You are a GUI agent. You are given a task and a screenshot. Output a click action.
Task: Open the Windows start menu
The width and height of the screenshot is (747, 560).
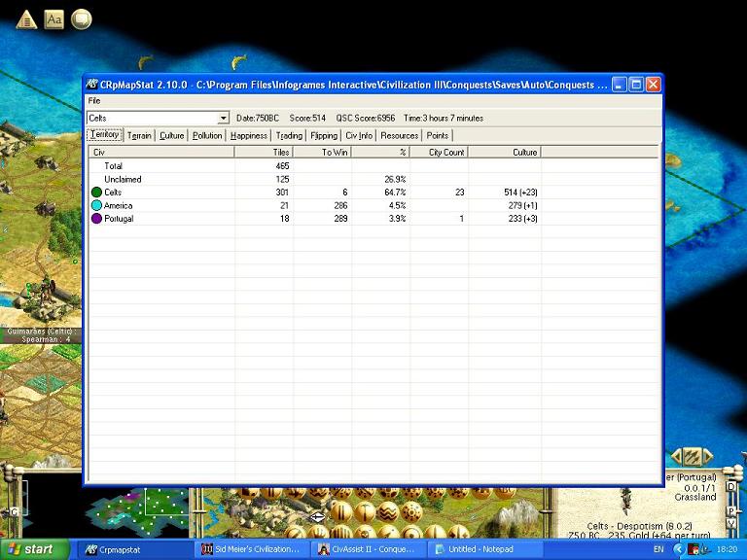coord(33,549)
